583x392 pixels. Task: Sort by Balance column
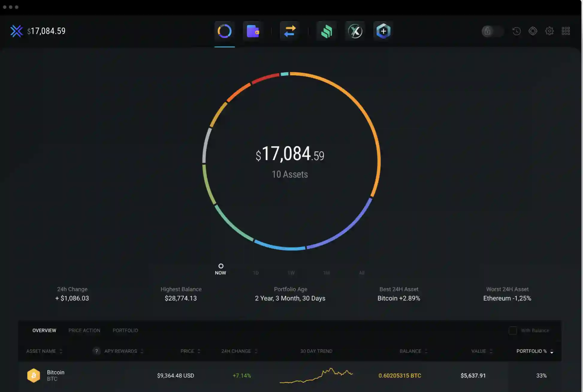[x=413, y=351]
